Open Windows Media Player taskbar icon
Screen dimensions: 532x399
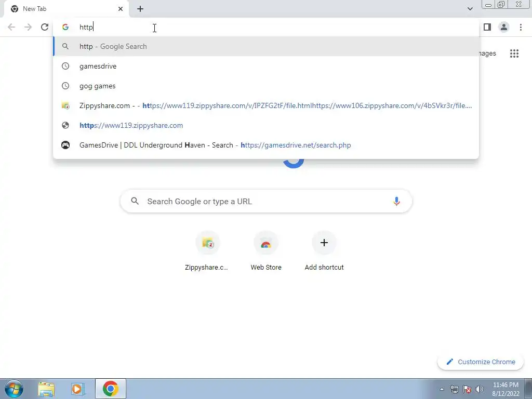point(77,389)
